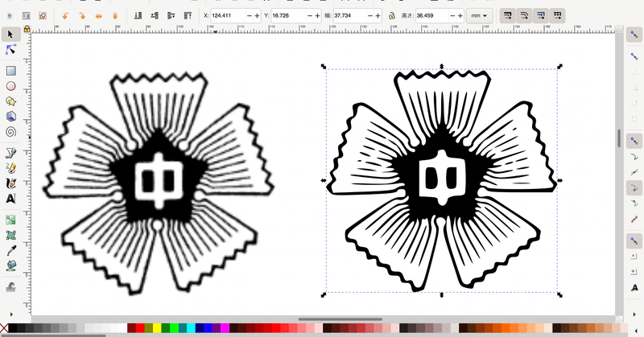Decrease the Y position value

pyautogui.click(x=309, y=15)
